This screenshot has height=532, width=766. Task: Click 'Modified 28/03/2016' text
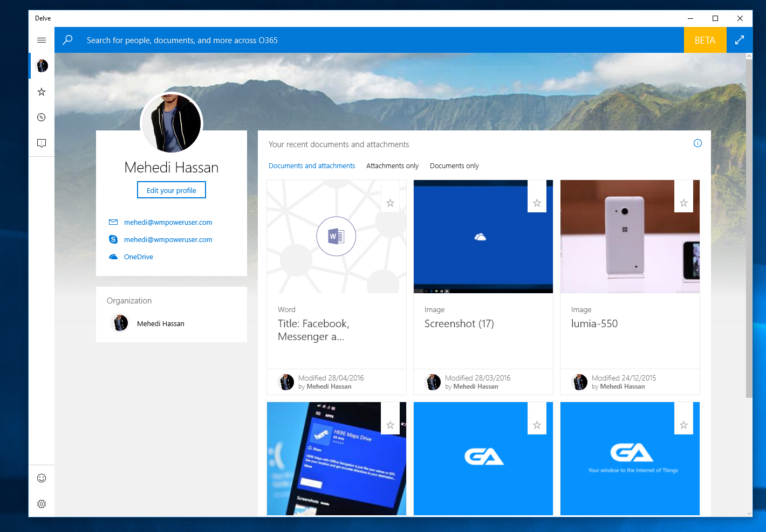click(478, 378)
